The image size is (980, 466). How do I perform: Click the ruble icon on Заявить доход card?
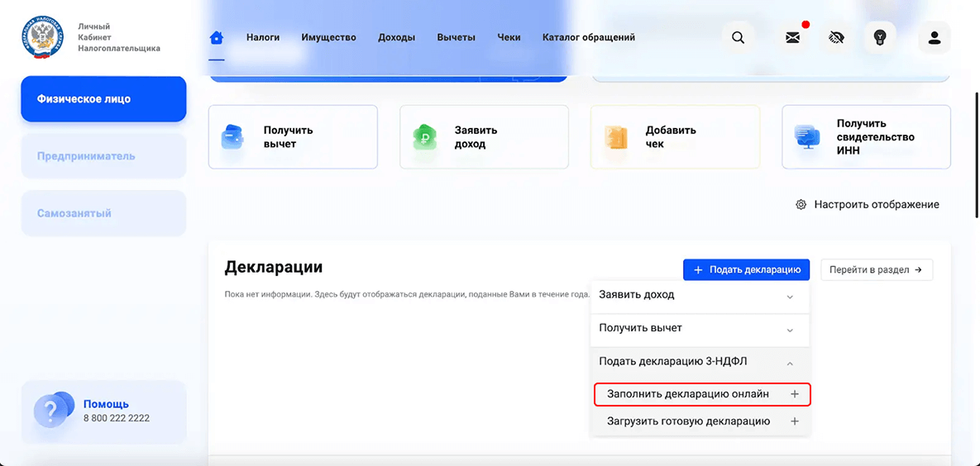[423, 137]
